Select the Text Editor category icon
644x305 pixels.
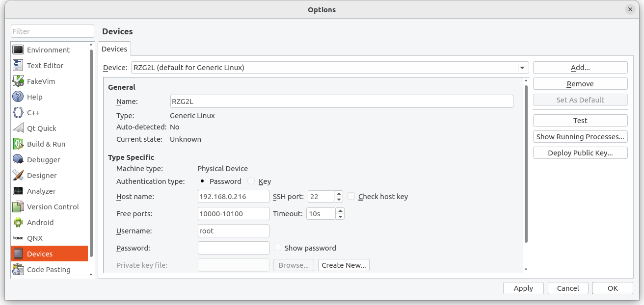tap(18, 65)
